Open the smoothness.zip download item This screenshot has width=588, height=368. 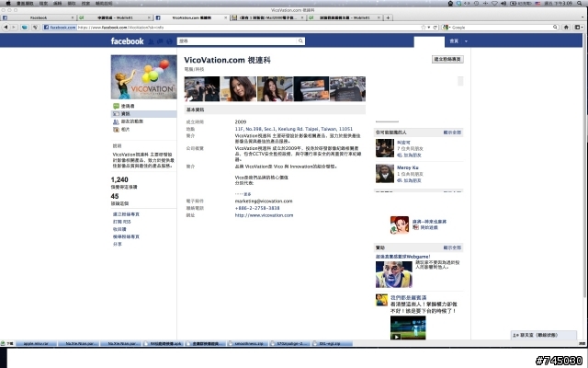(x=248, y=343)
